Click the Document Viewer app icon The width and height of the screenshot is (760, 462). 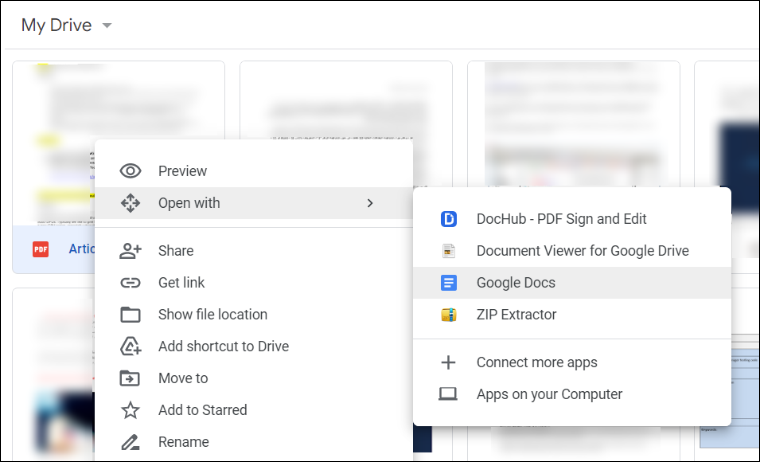coord(449,251)
